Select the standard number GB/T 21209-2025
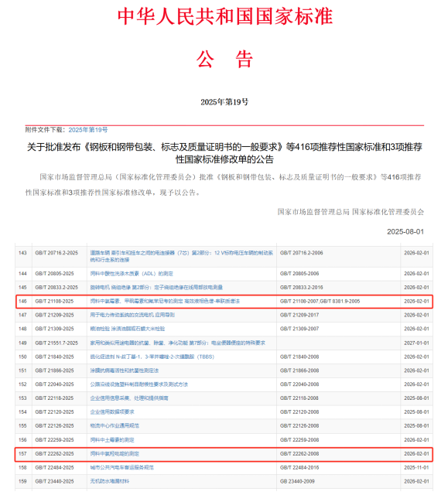448x495 pixels. pyautogui.click(x=54, y=315)
